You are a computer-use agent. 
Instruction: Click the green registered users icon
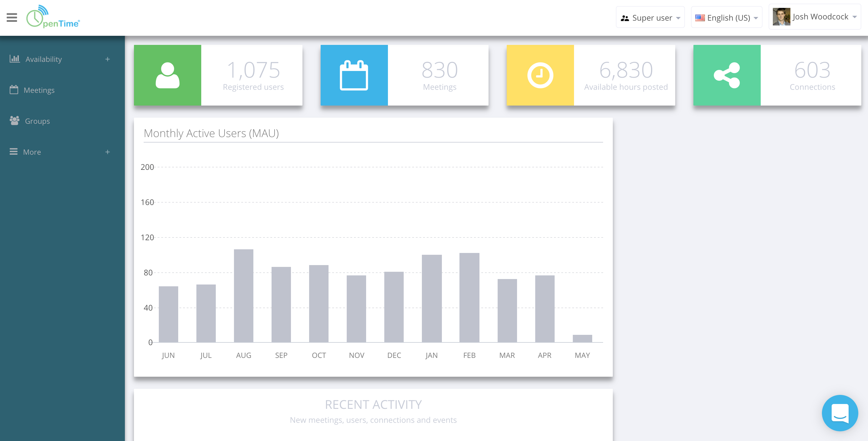click(168, 75)
